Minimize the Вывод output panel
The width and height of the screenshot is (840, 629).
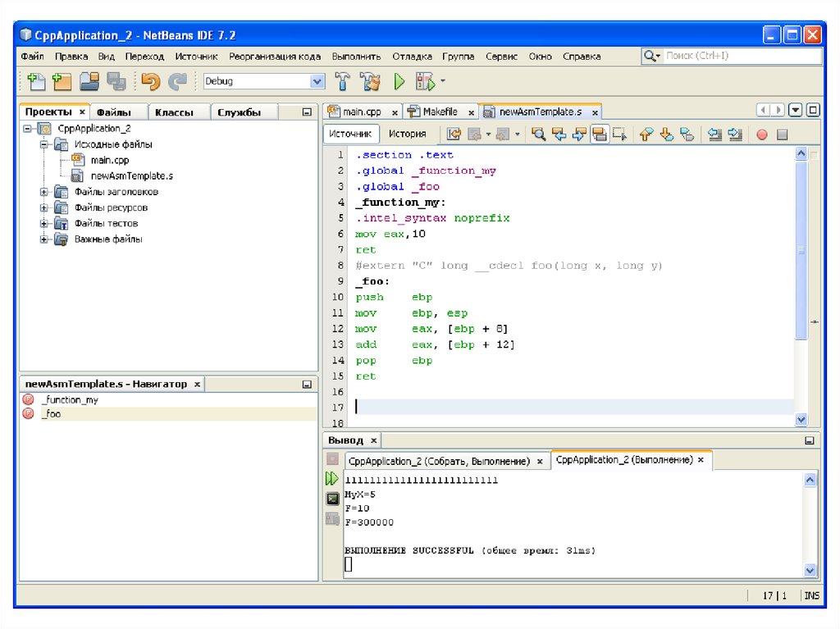coord(810,440)
